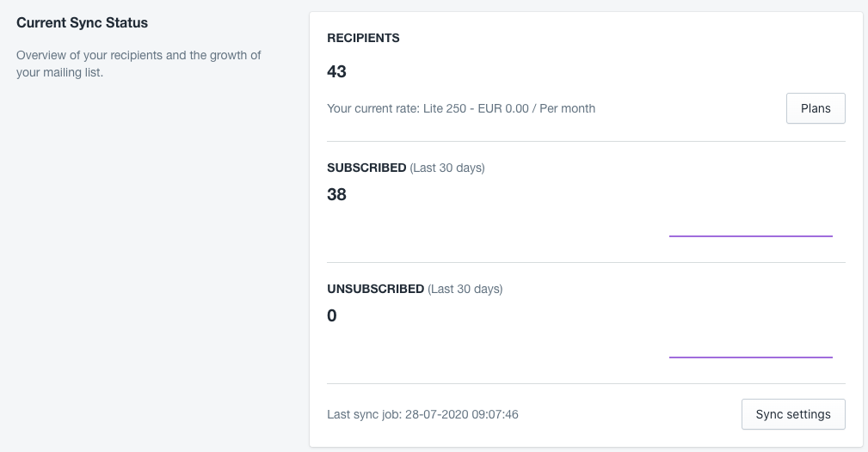This screenshot has height=452, width=868.
Task: Click the 'Lite 250' plan name
Action: tap(446, 109)
